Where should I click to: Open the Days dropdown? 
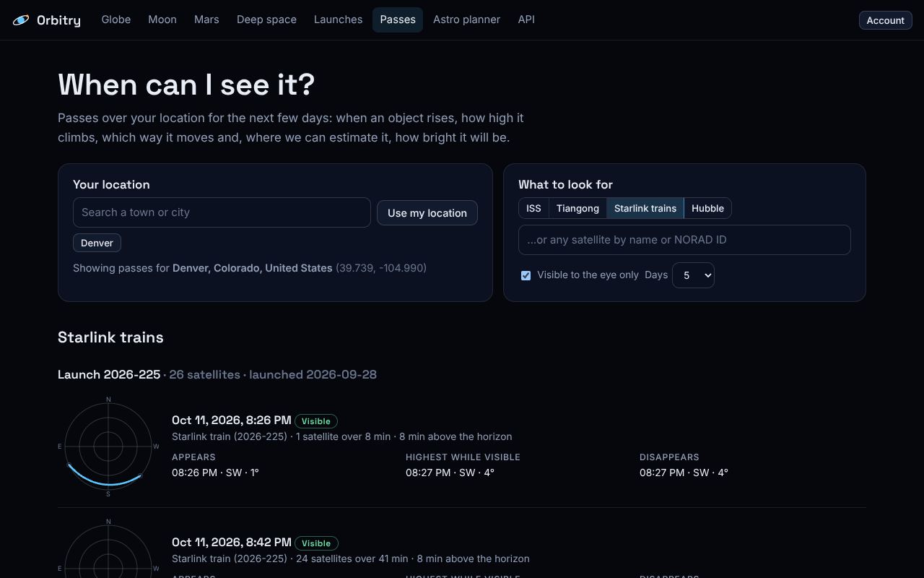coord(693,275)
